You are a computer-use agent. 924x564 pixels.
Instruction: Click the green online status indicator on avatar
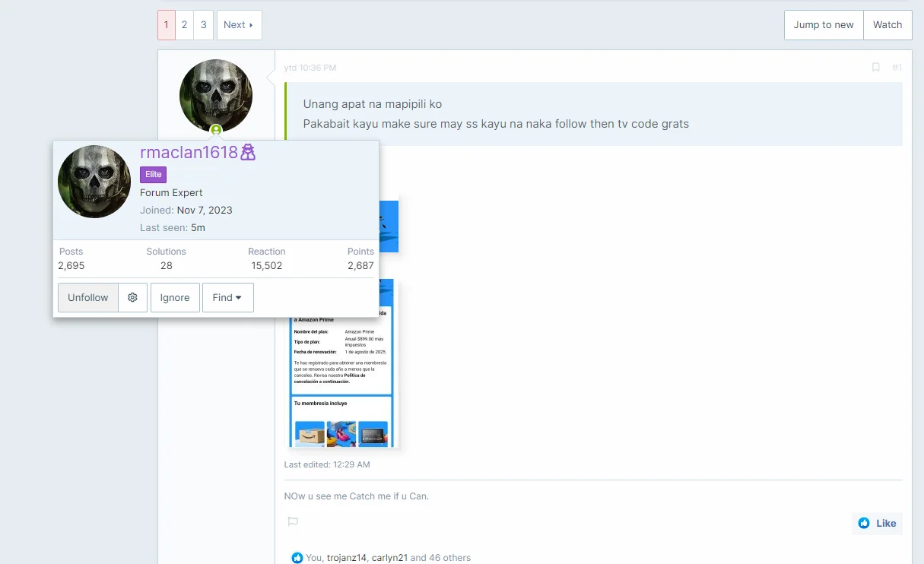pyautogui.click(x=216, y=130)
